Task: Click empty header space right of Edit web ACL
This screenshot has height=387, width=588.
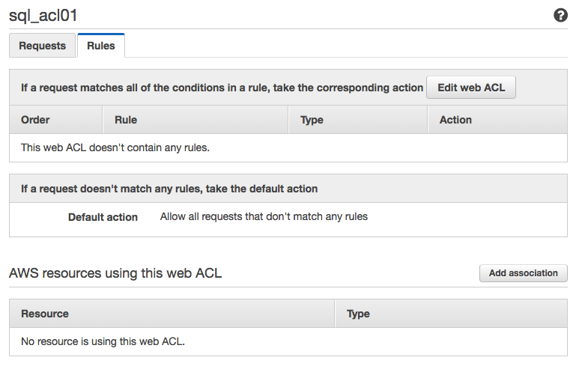Action: pyautogui.click(x=541, y=88)
